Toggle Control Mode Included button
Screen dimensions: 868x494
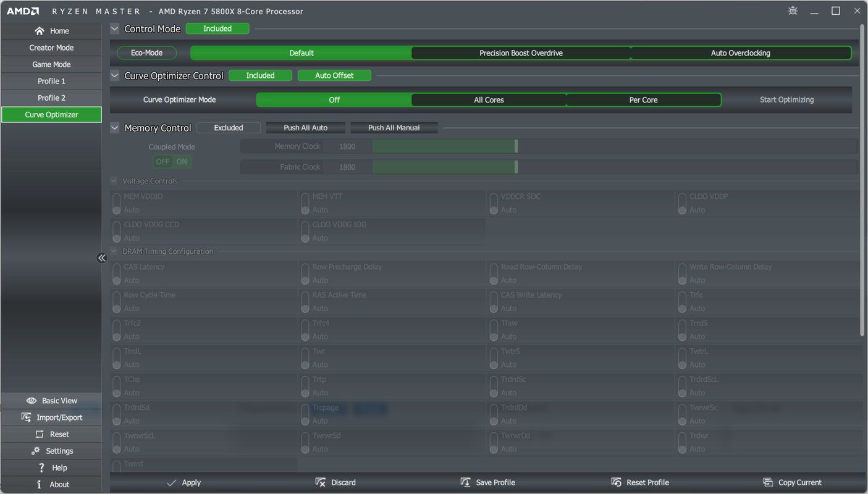(217, 28)
